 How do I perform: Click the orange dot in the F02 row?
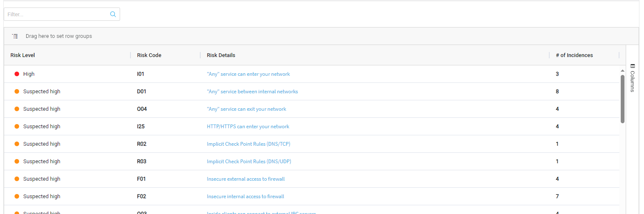click(x=17, y=197)
